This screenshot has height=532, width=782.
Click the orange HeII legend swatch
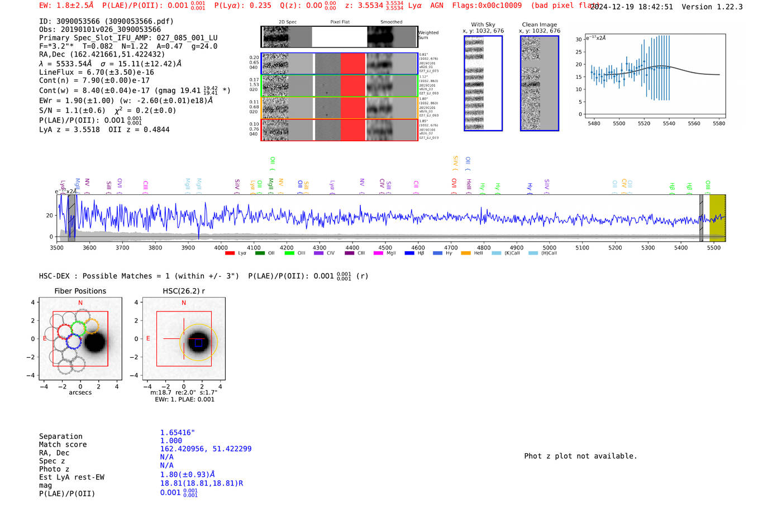coord(466,253)
